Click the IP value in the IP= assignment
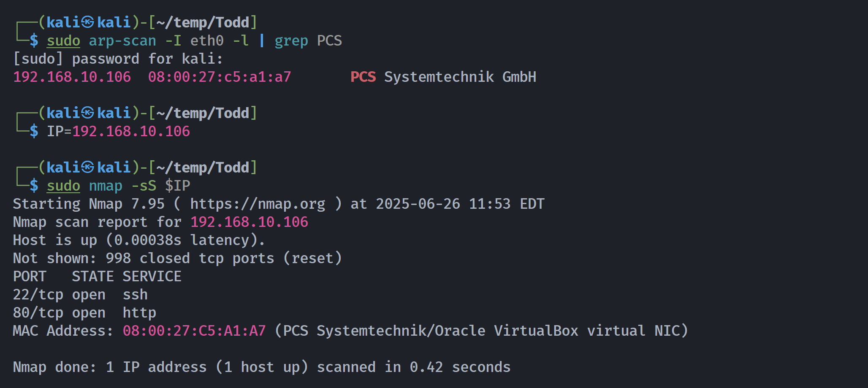 click(x=131, y=131)
